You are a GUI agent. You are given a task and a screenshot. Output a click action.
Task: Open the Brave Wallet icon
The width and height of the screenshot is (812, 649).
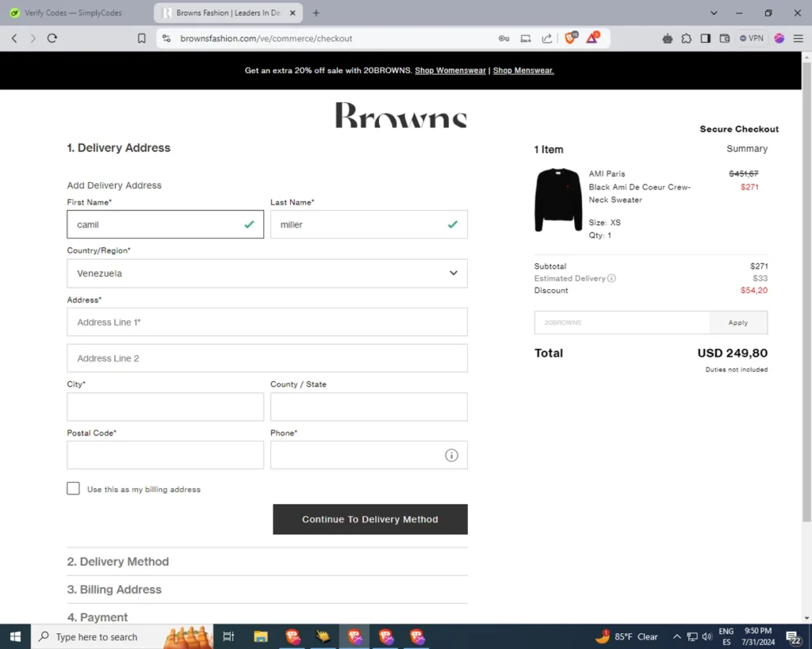pyautogui.click(x=724, y=38)
